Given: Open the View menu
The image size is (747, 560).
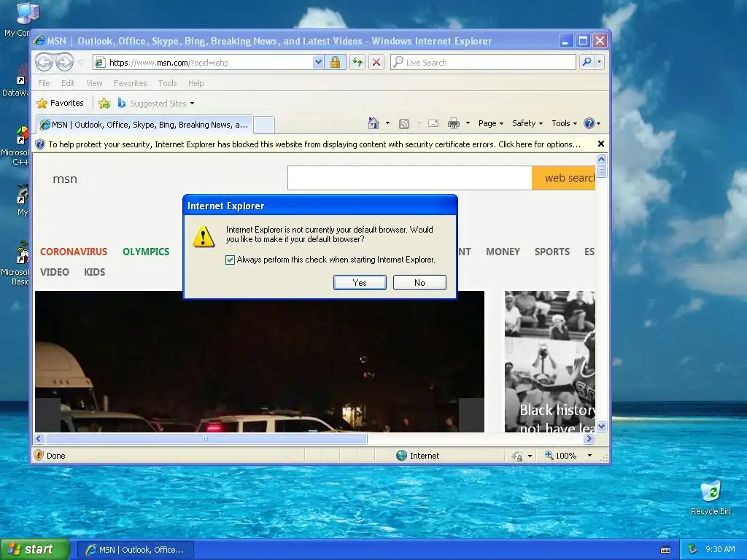Looking at the screenshot, I should (94, 83).
